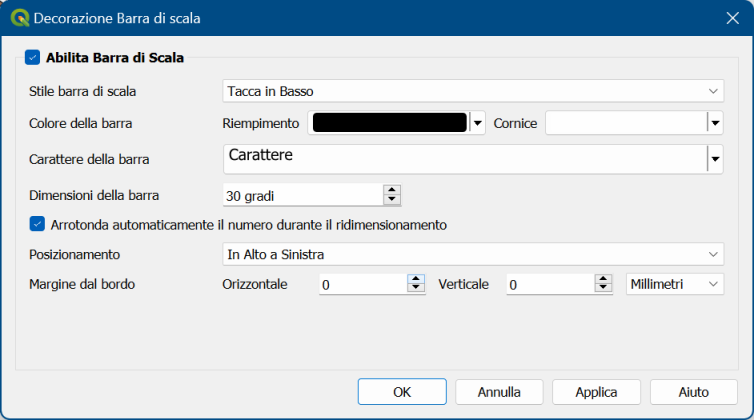Open help with the Aiuto button
The width and height of the screenshot is (754, 420).
pos(693,392)
